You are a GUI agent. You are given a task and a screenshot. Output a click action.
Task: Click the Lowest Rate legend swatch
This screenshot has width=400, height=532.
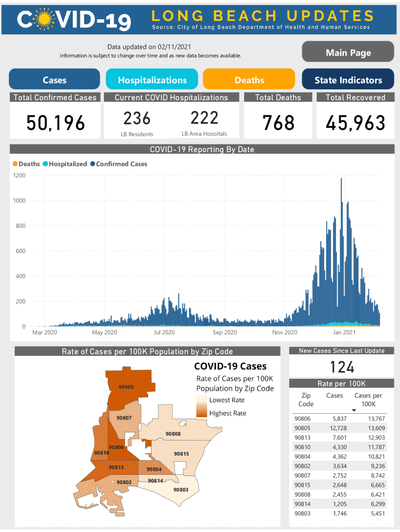point(202,400)
